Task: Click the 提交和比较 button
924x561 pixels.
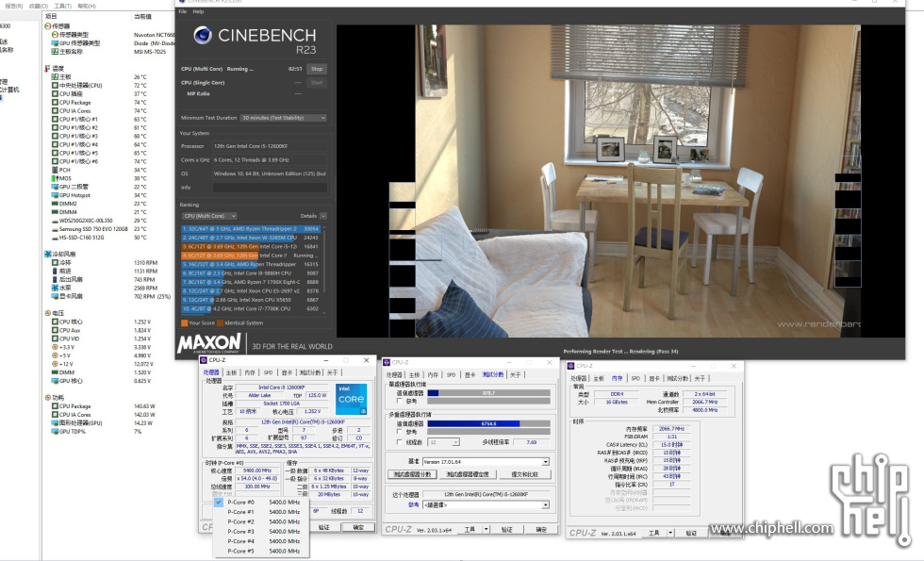Action: [526, 474]
